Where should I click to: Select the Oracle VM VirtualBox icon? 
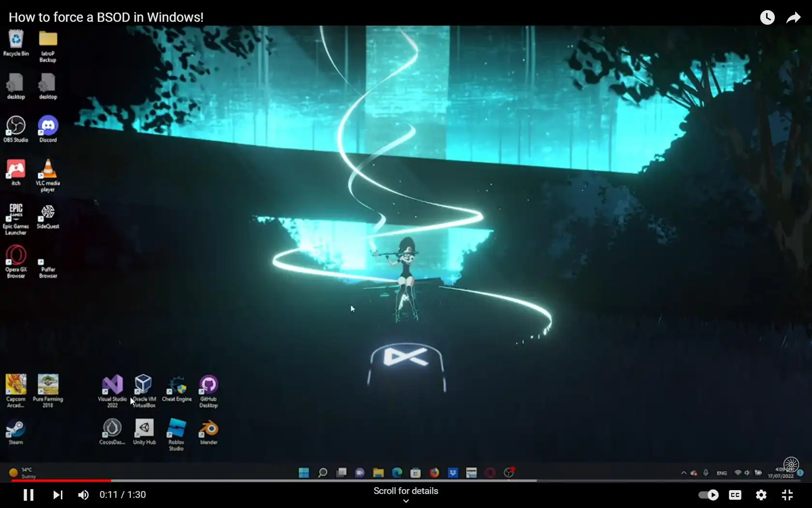(x=144, y=391)
